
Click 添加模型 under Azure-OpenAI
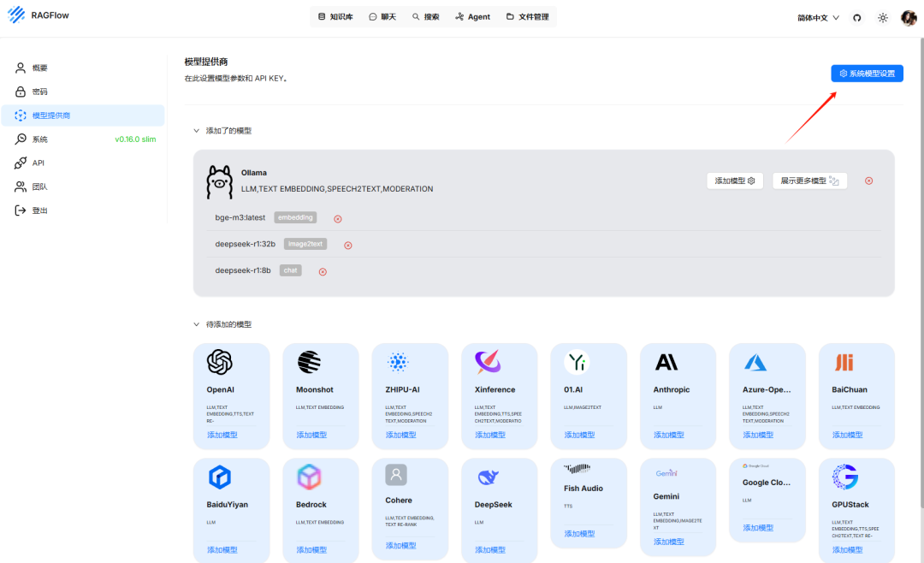(758, 435)
